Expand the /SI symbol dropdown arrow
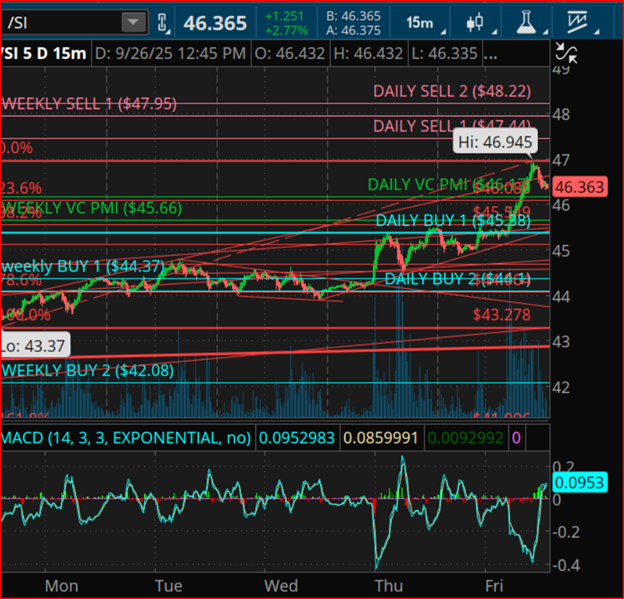 pyautogui.click(x=132, y=22)
